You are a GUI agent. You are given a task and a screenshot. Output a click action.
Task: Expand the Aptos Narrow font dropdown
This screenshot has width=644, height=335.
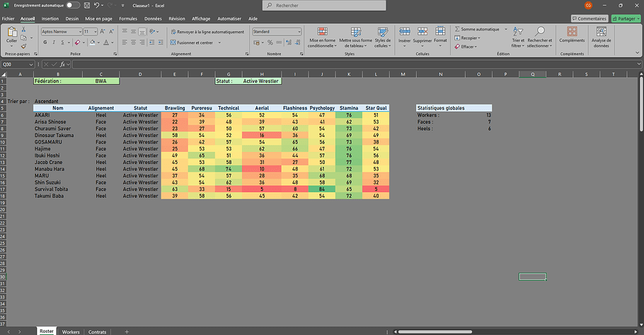(x=79, y=32)
